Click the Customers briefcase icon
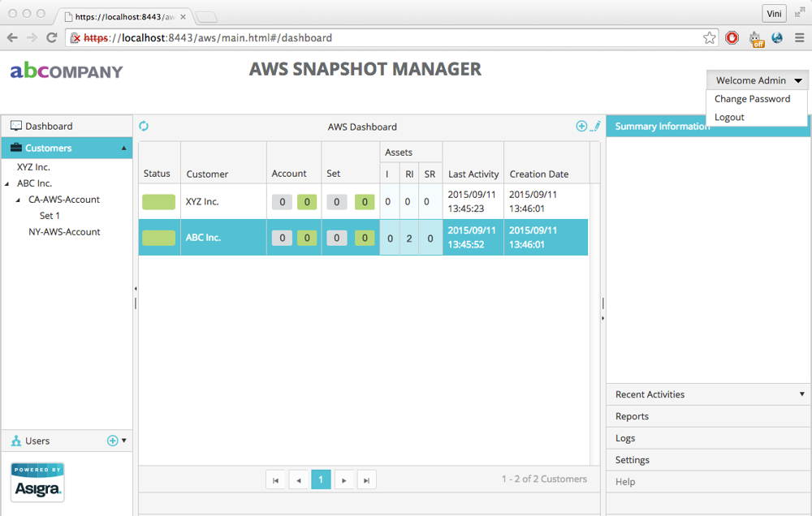Image resolution: width=812 pixels, height=516 pixels. [x=15, y=148]
